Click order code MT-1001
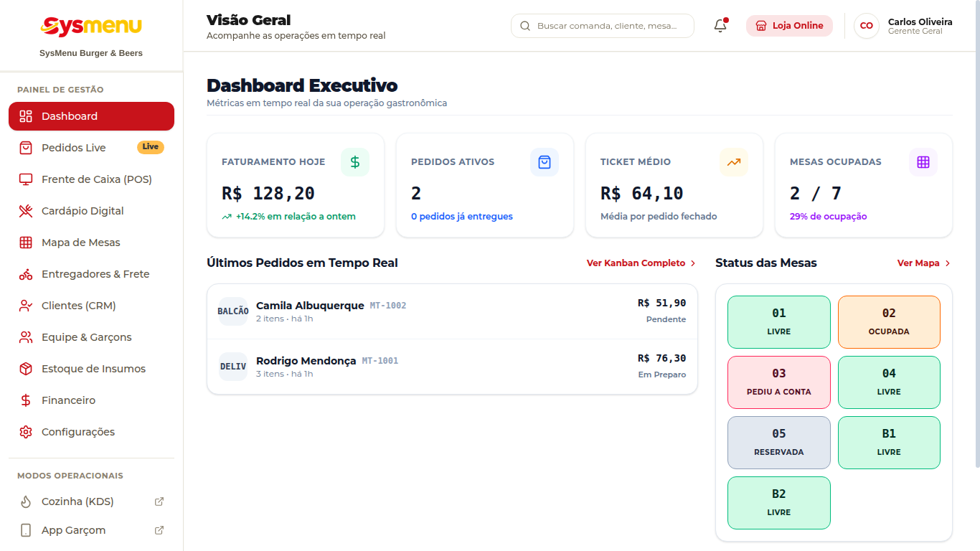The height and width of the screenshot is (551, 980). (380, 361)
